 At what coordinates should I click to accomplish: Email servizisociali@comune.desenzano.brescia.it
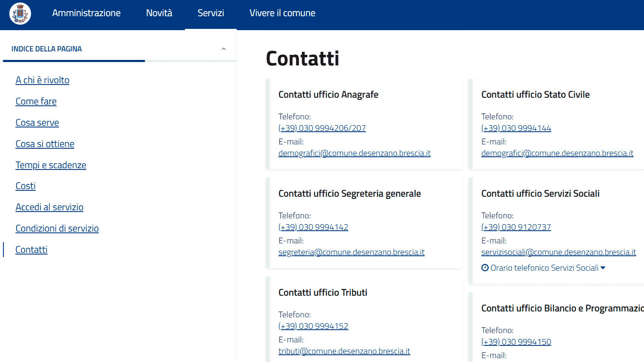click(559, 252)
